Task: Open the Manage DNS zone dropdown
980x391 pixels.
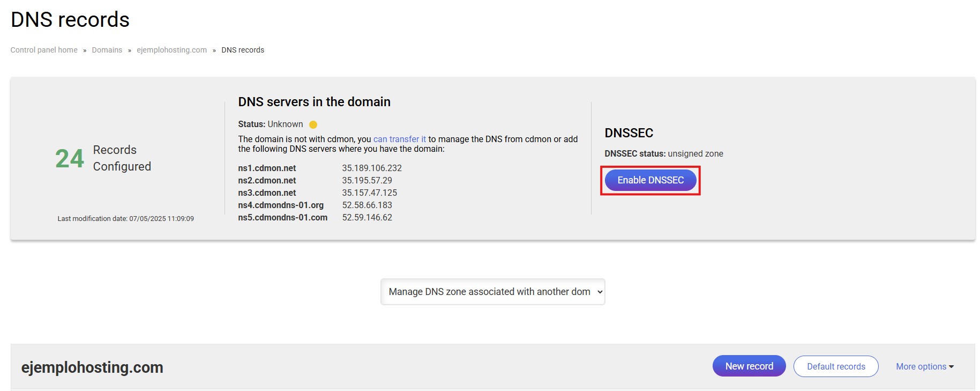Action: tap(492, 292)
